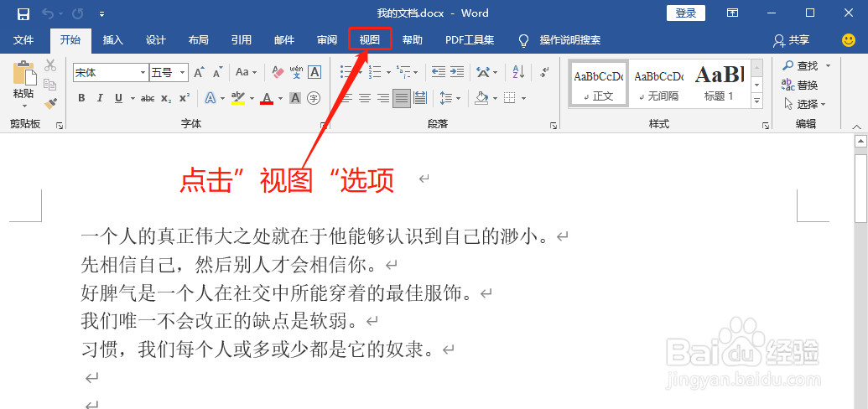Click the Character Border icon
This screenshot has height=409, width=868.
[314, 72]
